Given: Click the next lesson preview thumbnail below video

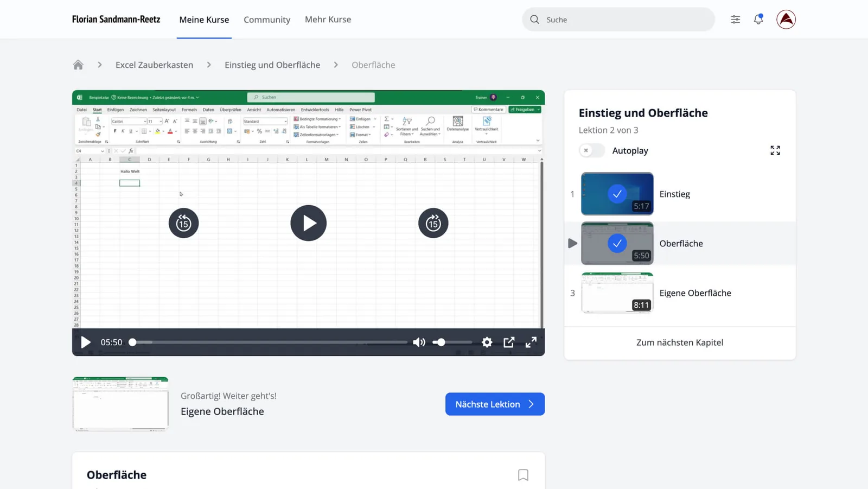Looking at the screenshot, I should pos(120,404).
